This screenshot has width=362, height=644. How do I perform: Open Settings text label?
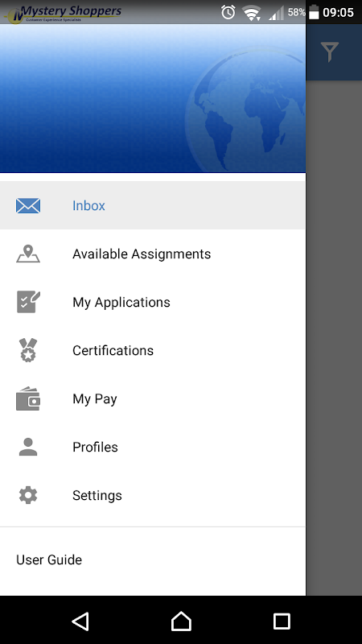(x=97, y=495)
